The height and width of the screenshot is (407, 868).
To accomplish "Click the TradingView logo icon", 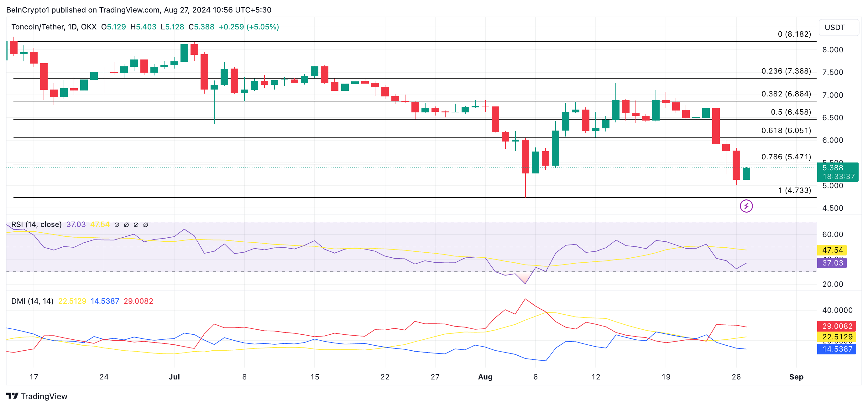I will pyautogui.click(x=13, y=396).
